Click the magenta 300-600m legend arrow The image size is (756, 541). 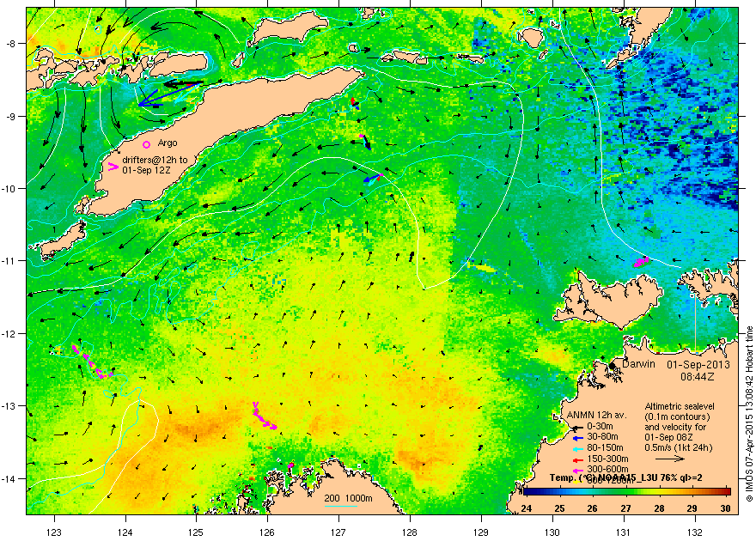pyautogui.click(x=577, y=469)
